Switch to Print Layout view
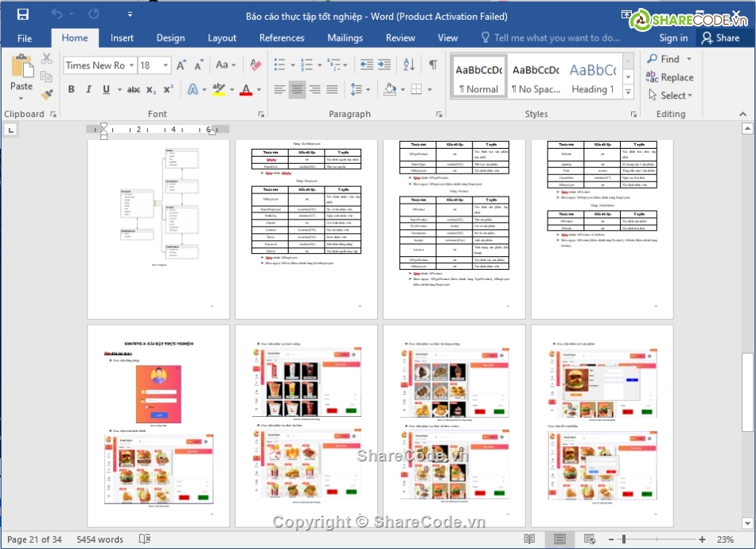 coord(559,539)
